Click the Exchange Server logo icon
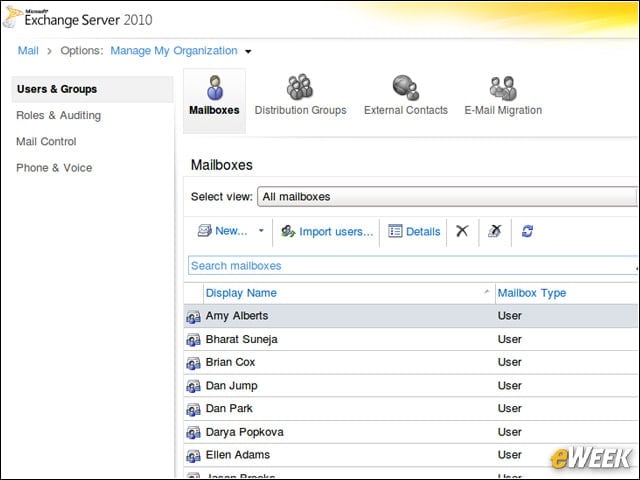This screenshot has width=640, height=480. pyautogui.click(x=12, y=17)
